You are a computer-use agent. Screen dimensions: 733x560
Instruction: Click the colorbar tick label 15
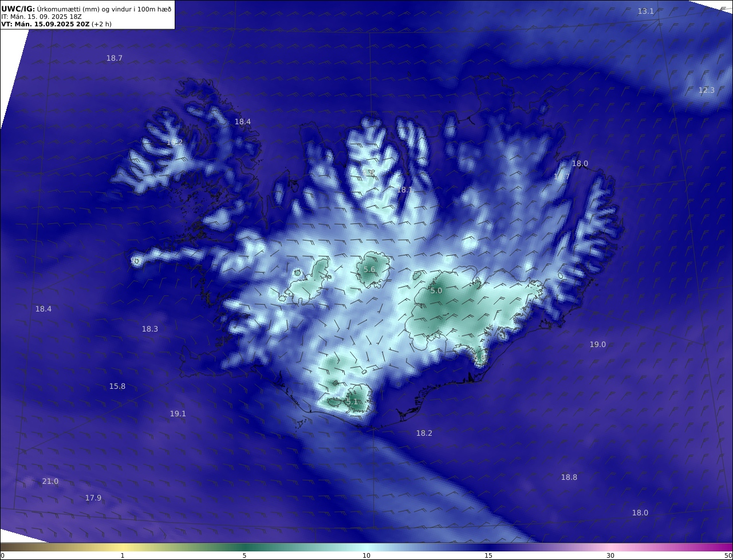pos(488,555)
